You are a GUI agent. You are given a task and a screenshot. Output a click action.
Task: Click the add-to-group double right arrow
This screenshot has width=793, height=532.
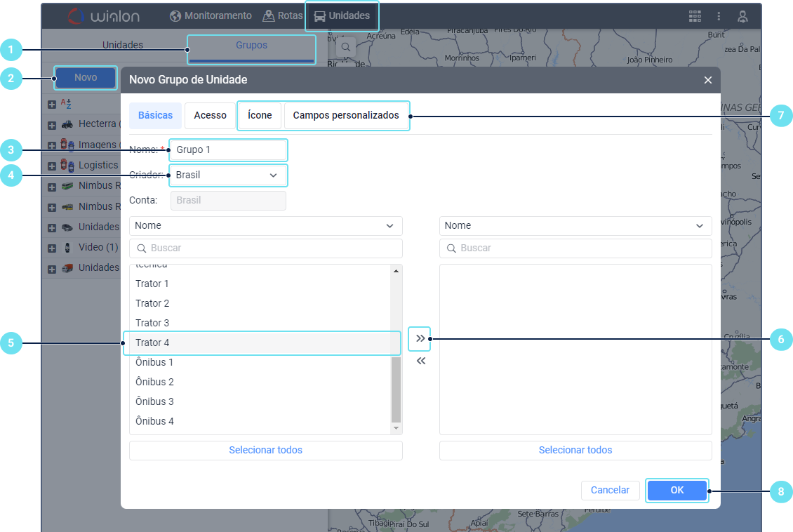pos(420,338)
